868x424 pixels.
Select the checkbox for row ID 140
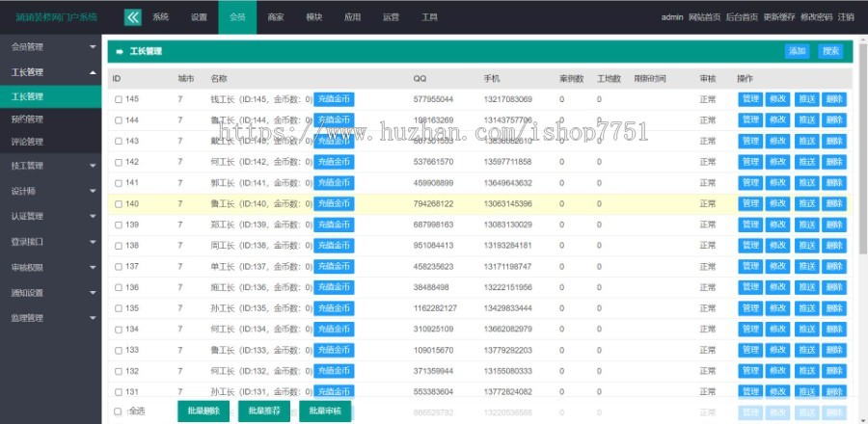[x=118, y=203]
